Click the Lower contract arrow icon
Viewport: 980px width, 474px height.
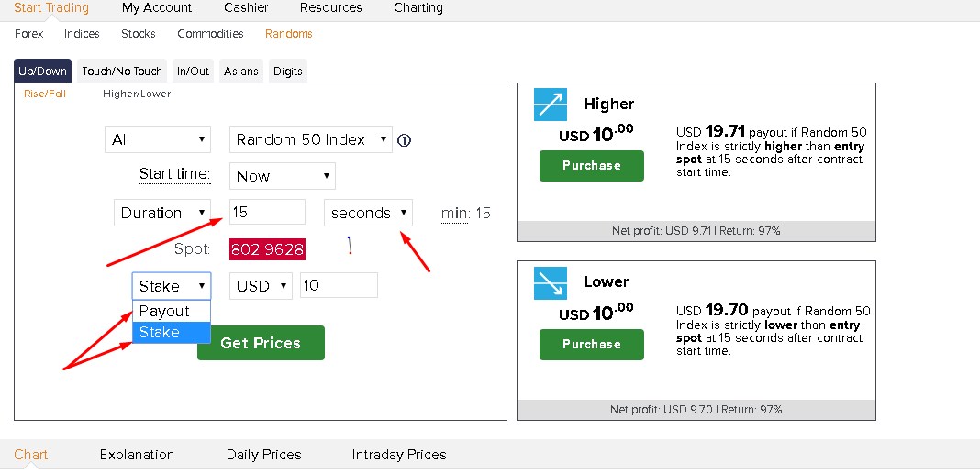551,282
